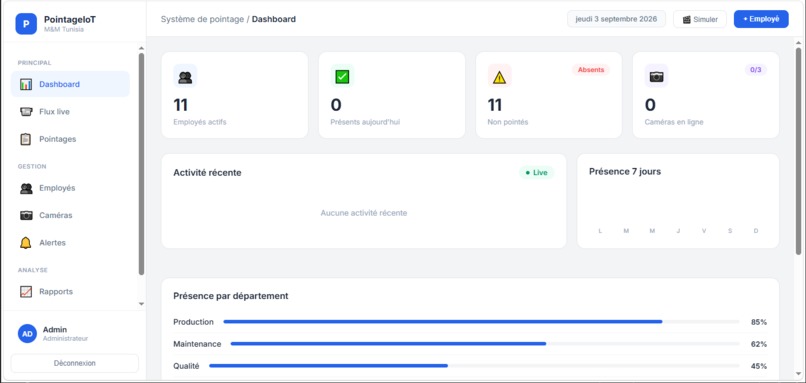Click the PointageIoT logo icon
Viewport: 806px width, 383px height.
point(26,24)
